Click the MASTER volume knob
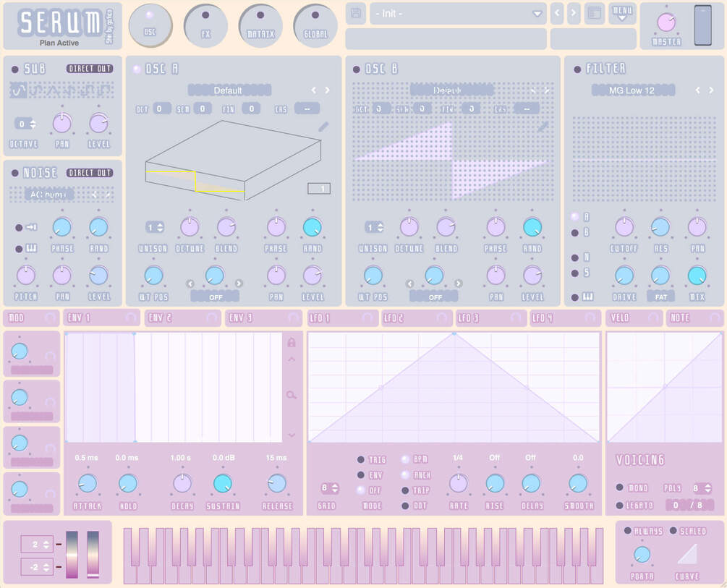Viewport: 727px width, 588px height. (666, 22)
